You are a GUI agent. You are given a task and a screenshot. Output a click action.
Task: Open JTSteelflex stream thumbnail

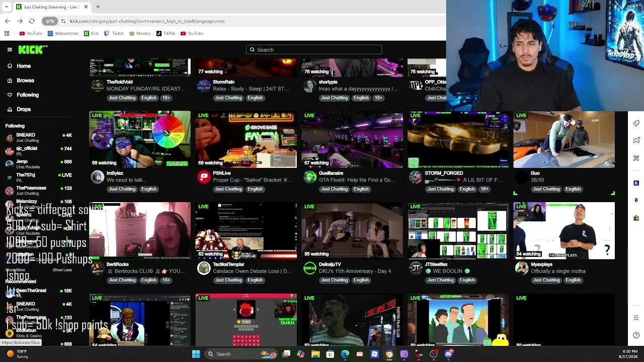[x=458, y=231]
